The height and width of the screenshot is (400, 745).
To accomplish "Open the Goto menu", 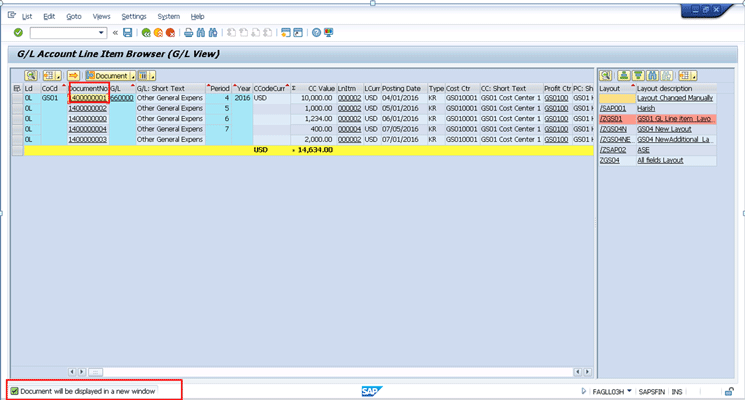I will click(x=74, y=17).
